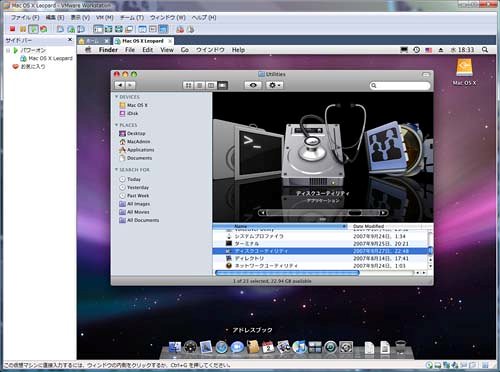Launch iTunes from the dock
Screen dimensions: 500x372
299,347
